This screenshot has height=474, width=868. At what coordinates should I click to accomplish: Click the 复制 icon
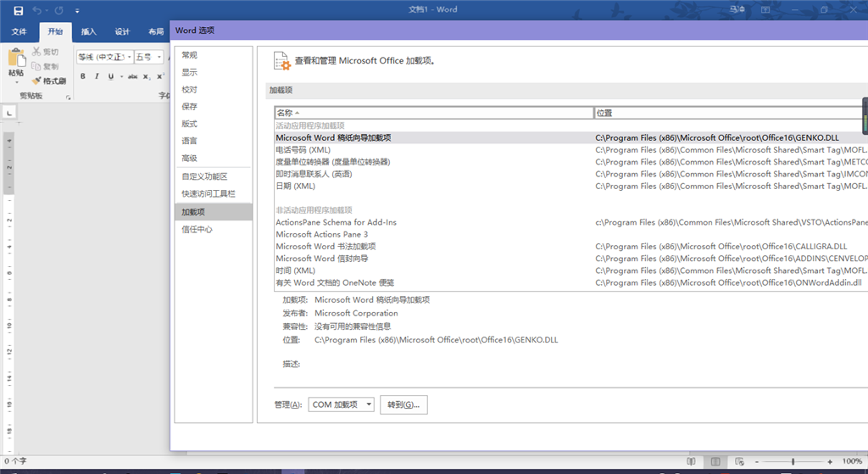36,66
